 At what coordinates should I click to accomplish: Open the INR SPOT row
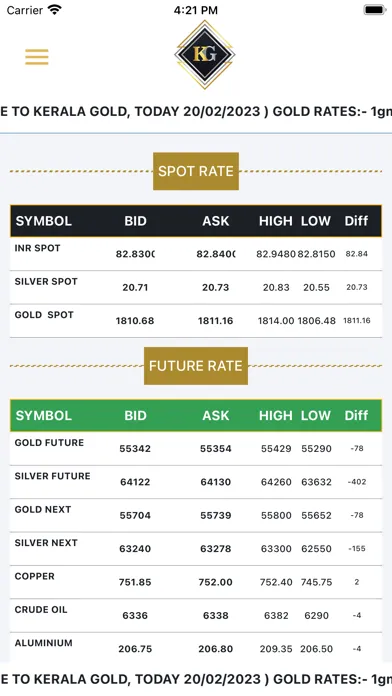coord(196,254)
